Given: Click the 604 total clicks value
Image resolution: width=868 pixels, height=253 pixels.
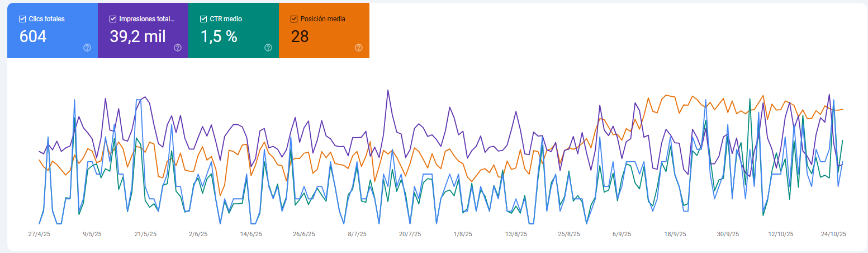Looking at the screenshot, I should (33, 36).
